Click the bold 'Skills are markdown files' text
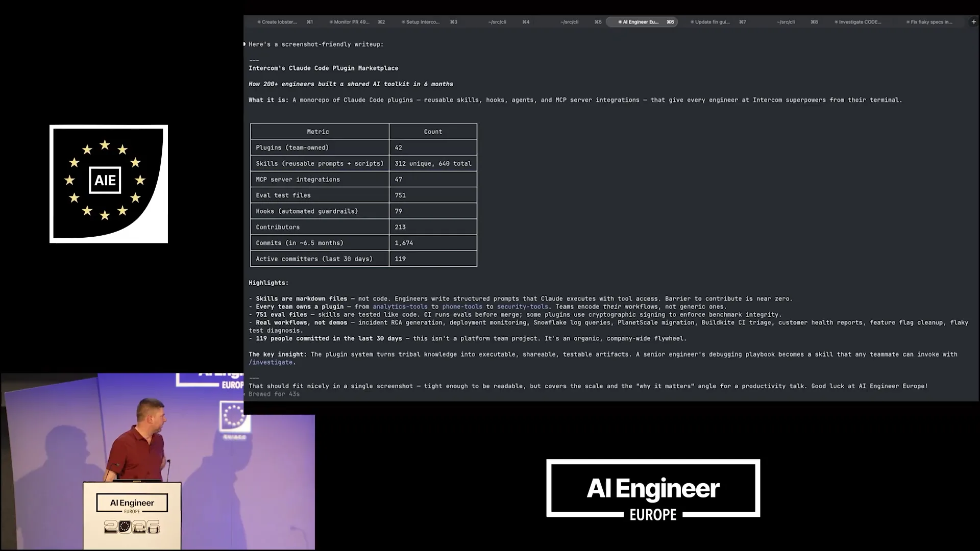The height and width of the screenshot is (551, 980). (x=301, y=299)
